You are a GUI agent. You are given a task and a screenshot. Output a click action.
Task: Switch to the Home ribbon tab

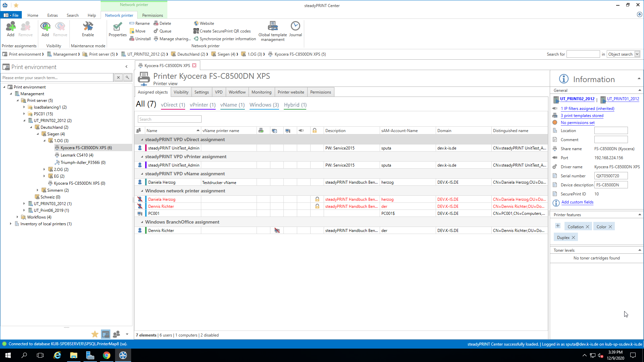pyautogui.click(x=33, y=15)
